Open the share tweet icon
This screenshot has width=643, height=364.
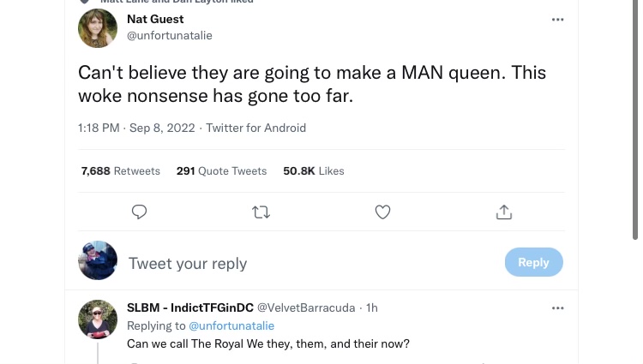[504, 212]
